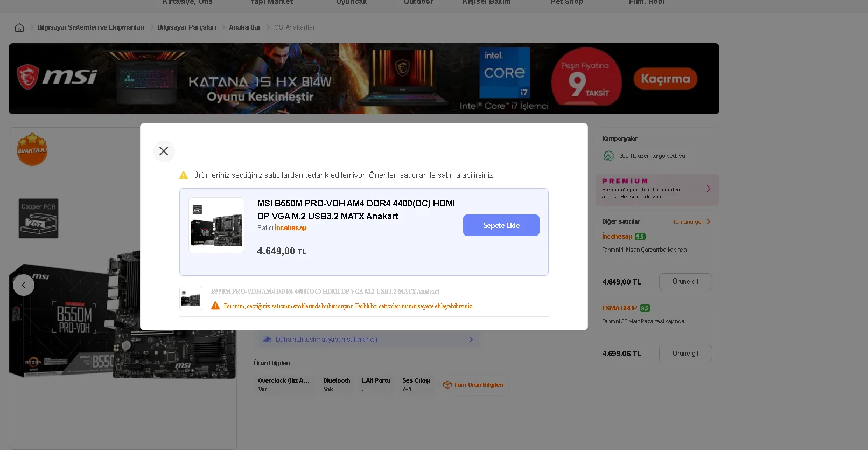
Task: Click the box icon beside Tüm Ürün Bilgileri
Action: click(447, 385)
